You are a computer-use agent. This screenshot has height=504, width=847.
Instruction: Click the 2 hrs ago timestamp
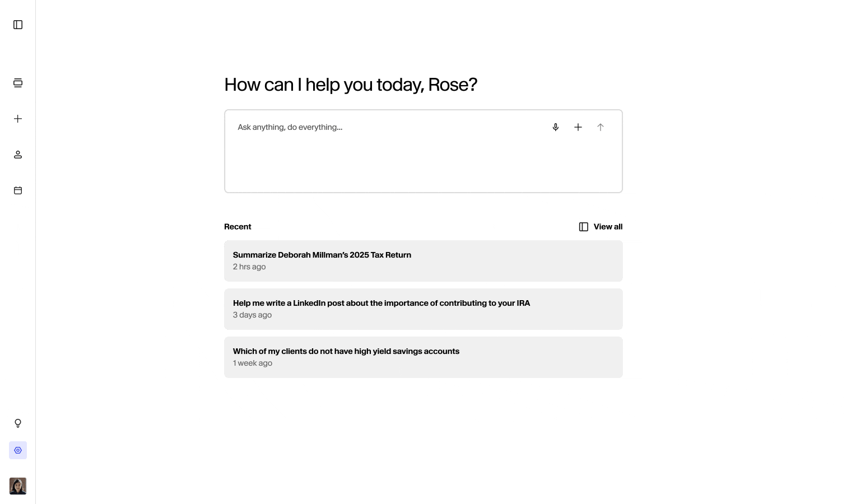tap(249, 267)
